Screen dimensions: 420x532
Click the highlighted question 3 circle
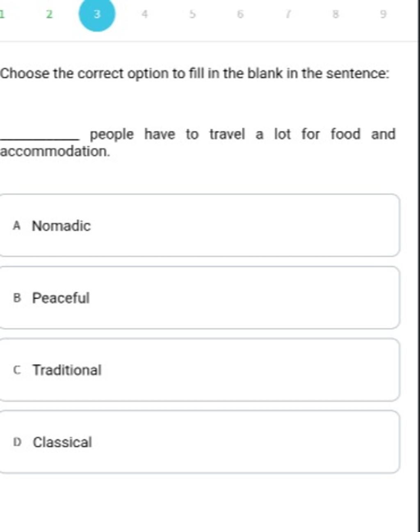97,14
